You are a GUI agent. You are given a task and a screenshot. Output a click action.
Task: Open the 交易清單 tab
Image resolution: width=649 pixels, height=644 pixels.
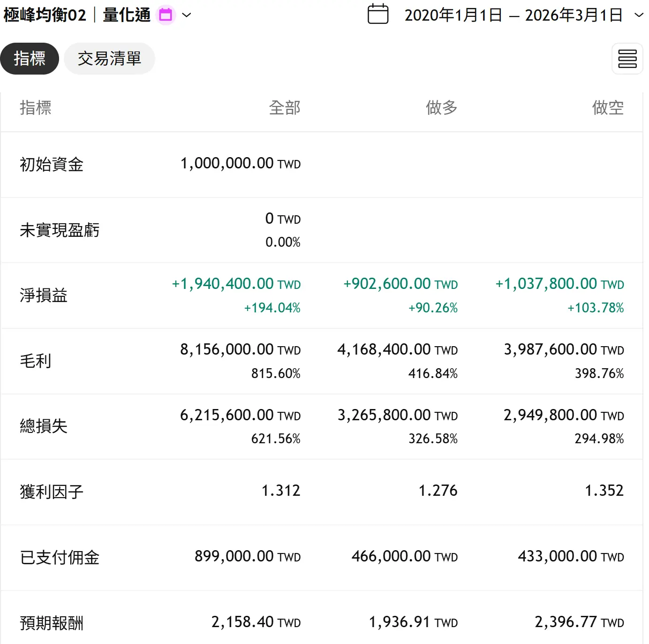pos(109,59)
